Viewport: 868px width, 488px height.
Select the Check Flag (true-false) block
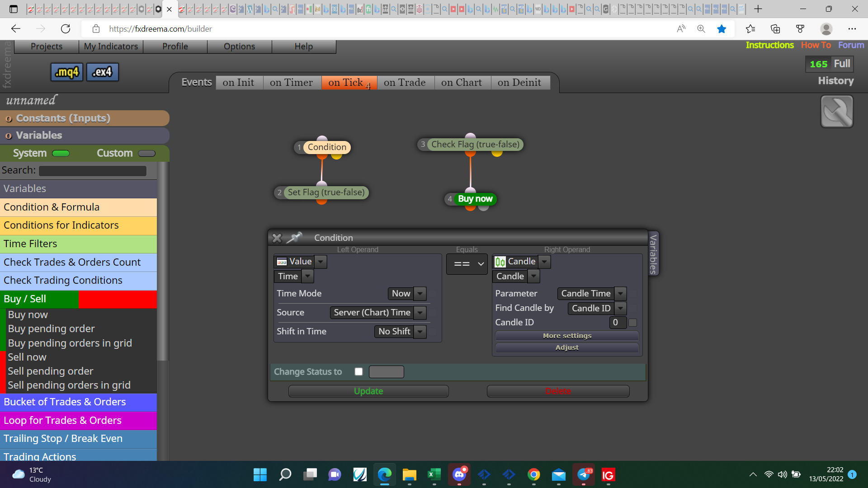tap(475, 144)
